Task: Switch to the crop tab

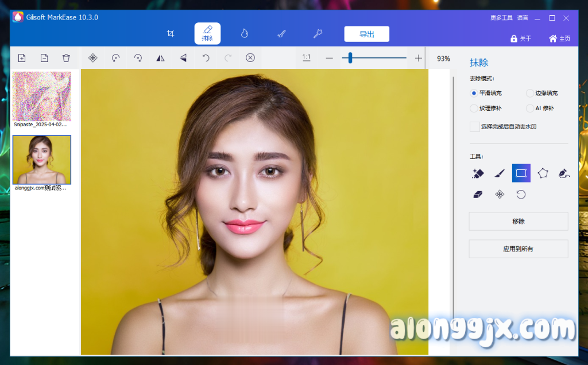Action: coord(171,34)
